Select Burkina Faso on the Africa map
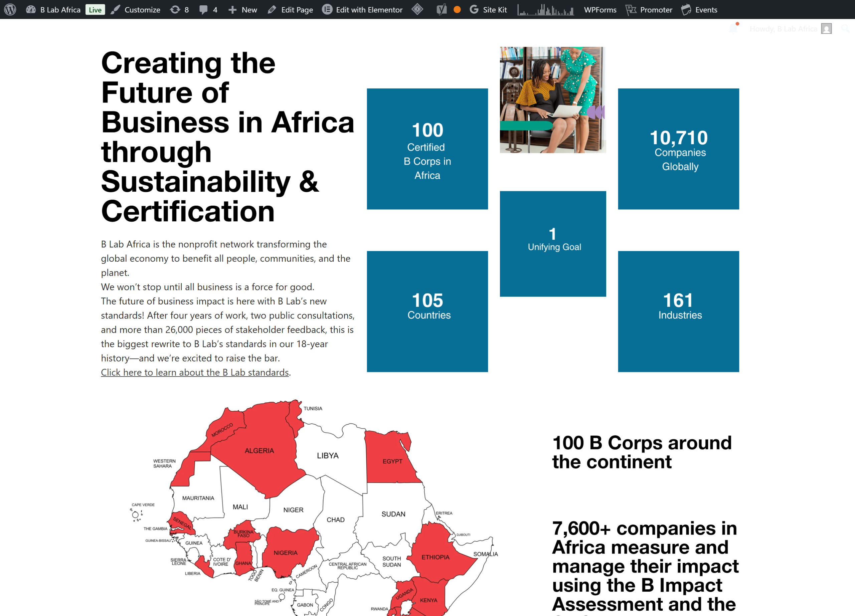855x616 pixels. 243,533
